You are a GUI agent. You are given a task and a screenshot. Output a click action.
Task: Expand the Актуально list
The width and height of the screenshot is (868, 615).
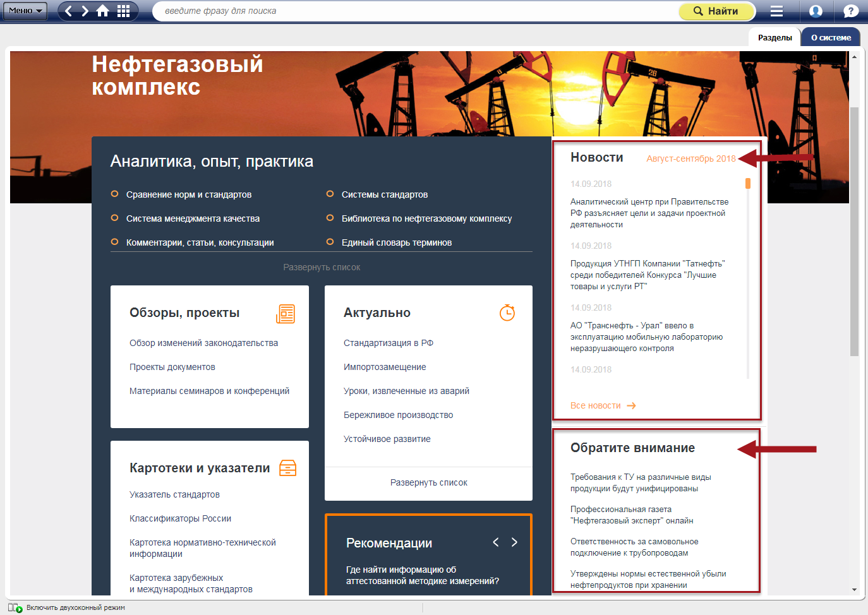coord(428,482)
